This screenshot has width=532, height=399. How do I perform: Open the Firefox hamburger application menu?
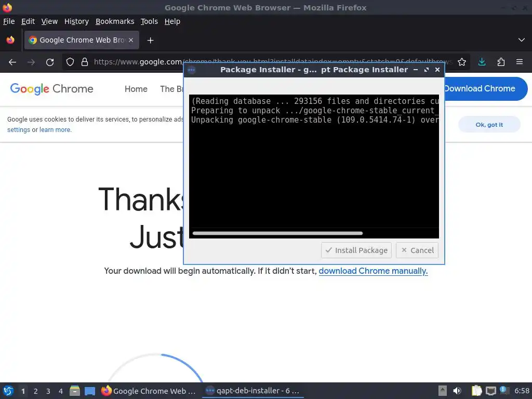[520, 62]
